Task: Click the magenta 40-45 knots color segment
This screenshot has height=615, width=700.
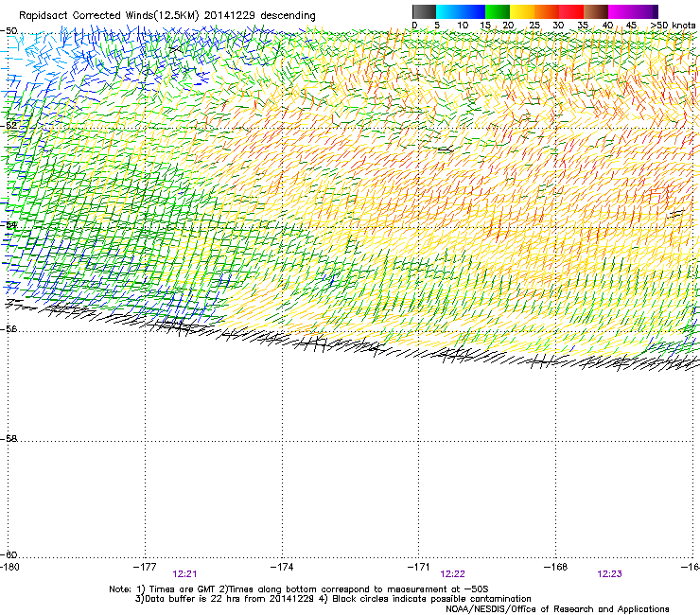Action: [621, 11]
